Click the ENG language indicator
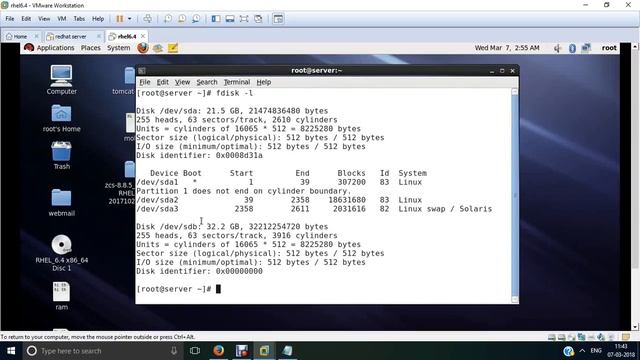This screenshot has width=640, height=360. click(x=596, y=351)
